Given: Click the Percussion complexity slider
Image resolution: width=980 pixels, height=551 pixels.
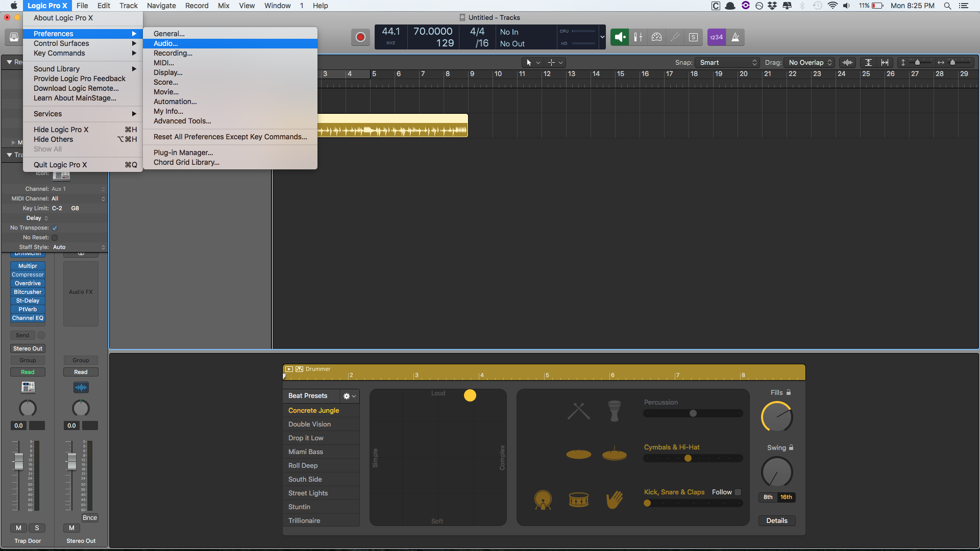Looking at the screenshot, I should [693, 413].
